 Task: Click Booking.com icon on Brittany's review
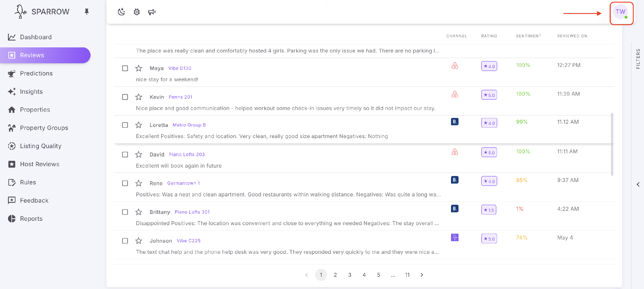455,209
